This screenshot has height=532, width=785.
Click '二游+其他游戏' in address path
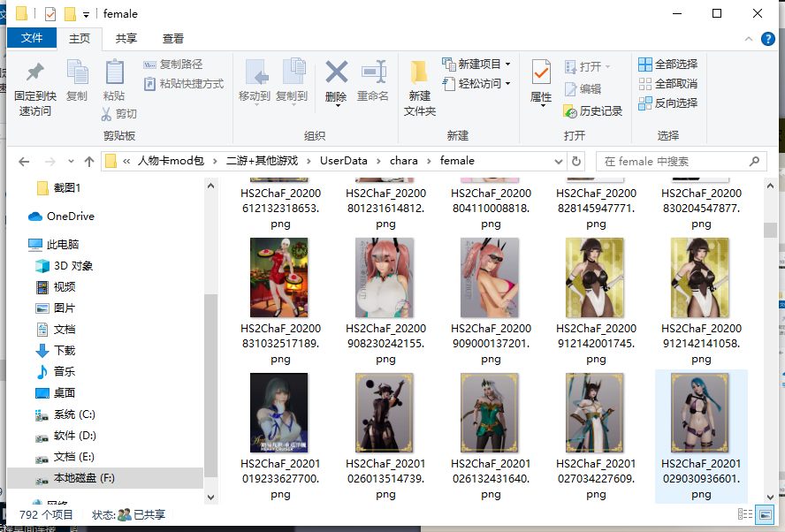point(262,161)
